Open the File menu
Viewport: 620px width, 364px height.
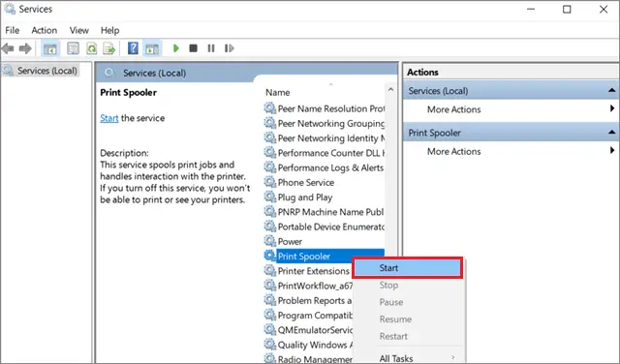click(13, 30)
